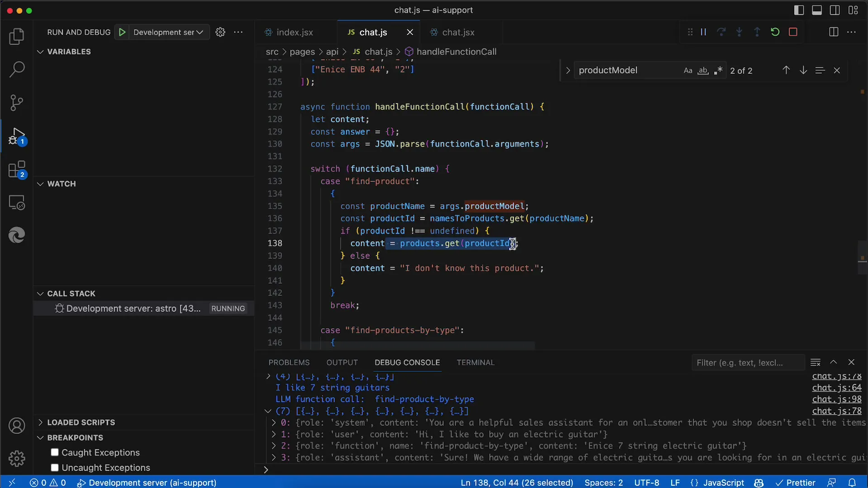Open the Source Control view
The height and width of the screenshot is (488, 868).
click(x=17, y=103)
